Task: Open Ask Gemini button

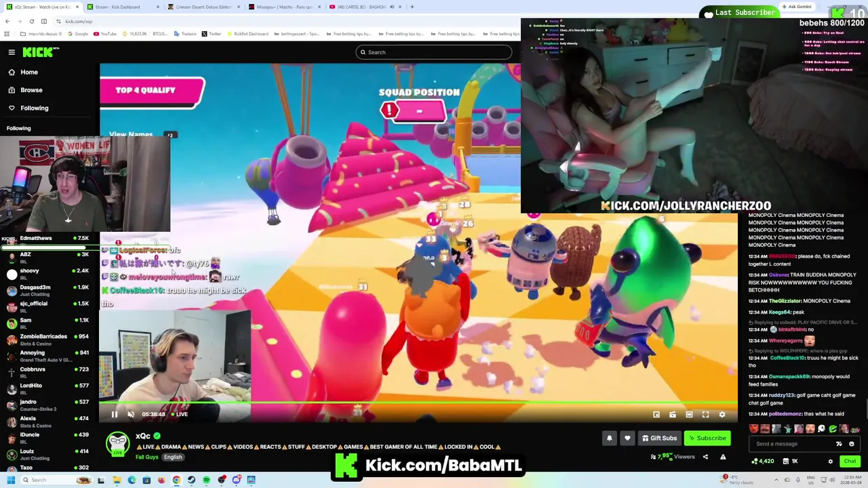Action: pos(797,7)
